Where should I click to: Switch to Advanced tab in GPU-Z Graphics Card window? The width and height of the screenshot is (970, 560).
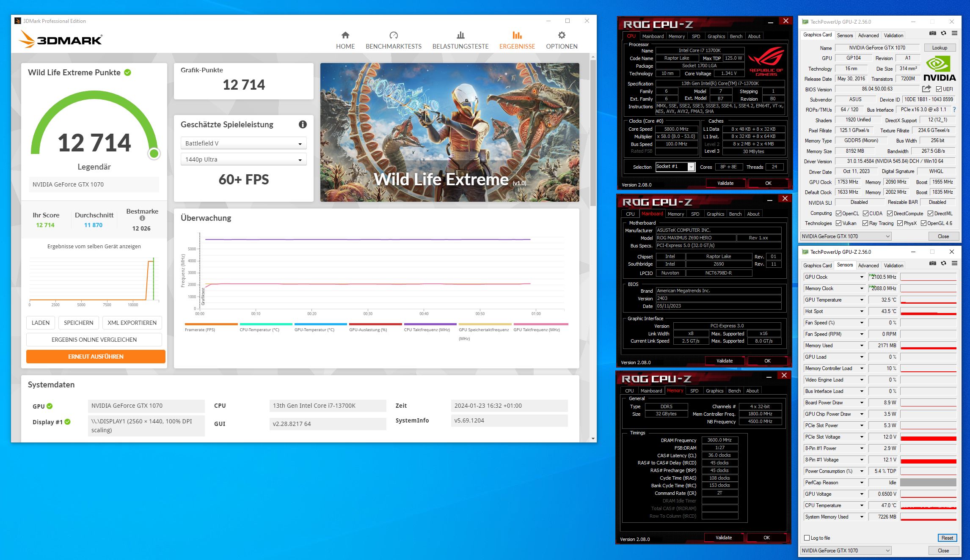click(868, 36)
